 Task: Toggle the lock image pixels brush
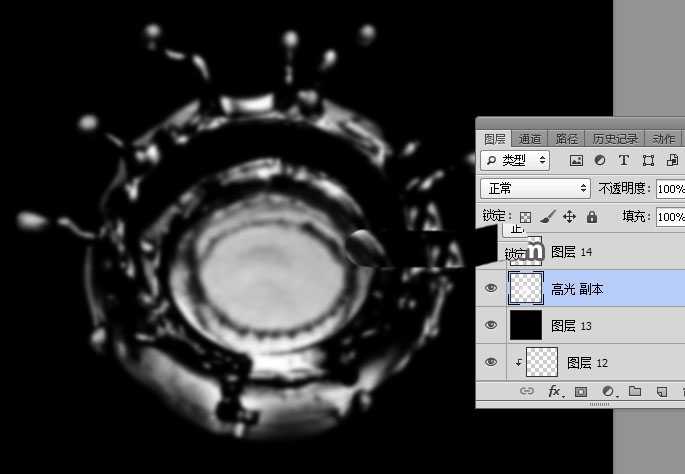tap(547, 216)
